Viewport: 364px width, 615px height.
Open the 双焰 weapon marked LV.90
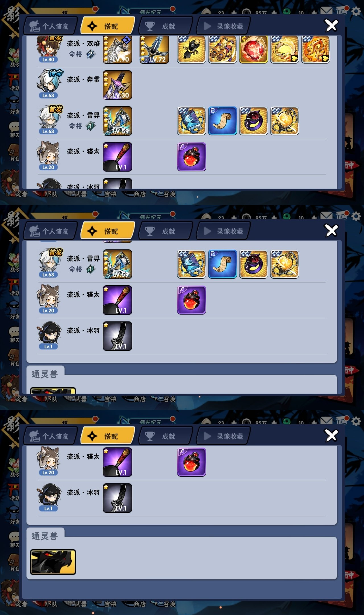117,49
